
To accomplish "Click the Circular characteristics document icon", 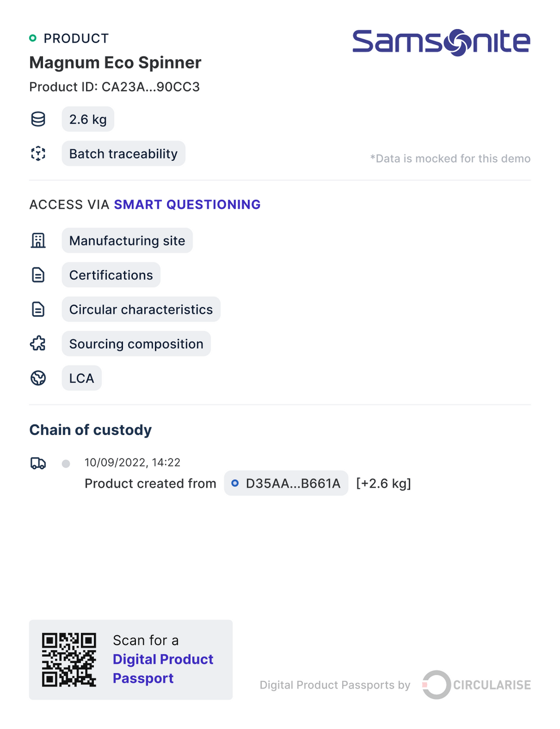I will [x=38, y=310].
